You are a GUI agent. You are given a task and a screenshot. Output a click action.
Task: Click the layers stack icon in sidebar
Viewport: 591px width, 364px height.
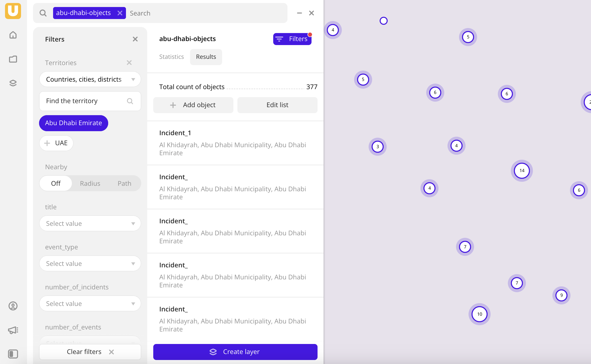[14, 83]
